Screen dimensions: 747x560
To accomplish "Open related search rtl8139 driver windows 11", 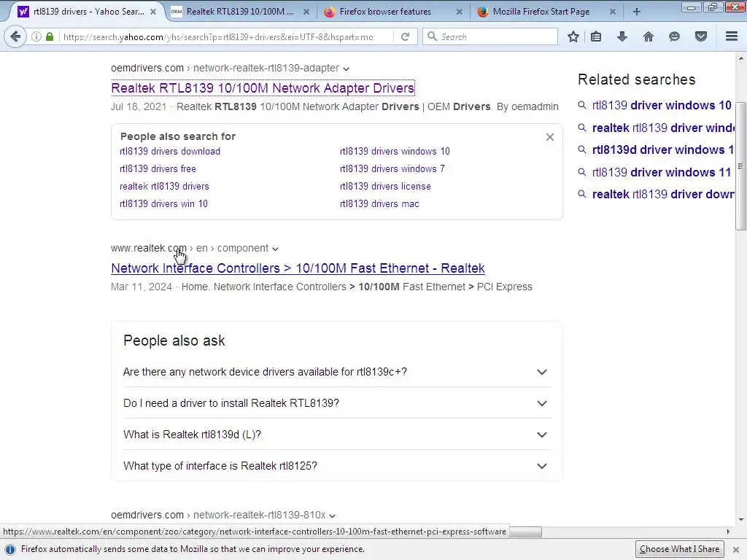I will point(661,172).
